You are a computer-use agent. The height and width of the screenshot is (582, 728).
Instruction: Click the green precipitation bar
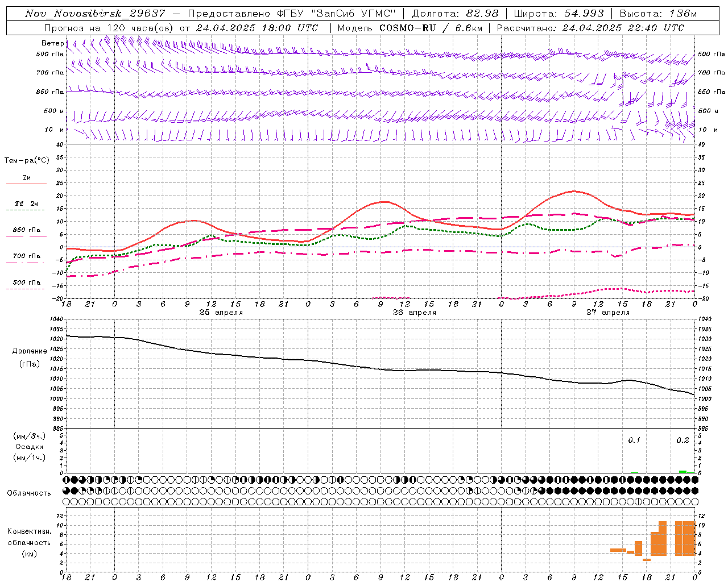tap(682, 472)
